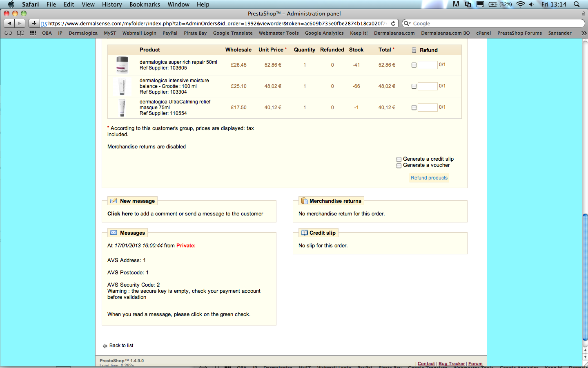
Task: Add bookmark with the plus button
Action: [x=34, y=23]
